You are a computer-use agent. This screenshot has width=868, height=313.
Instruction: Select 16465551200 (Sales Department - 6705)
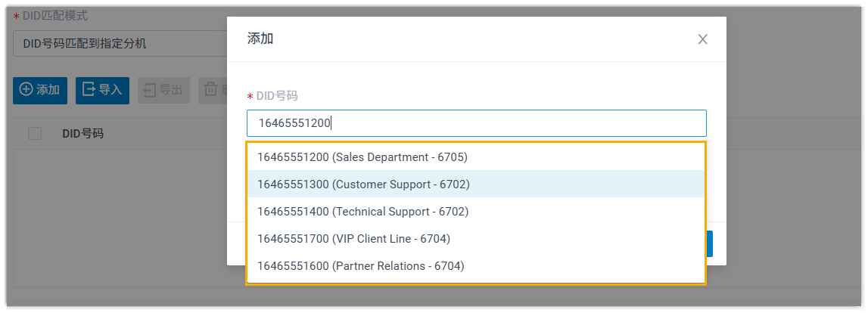point(362,157)
